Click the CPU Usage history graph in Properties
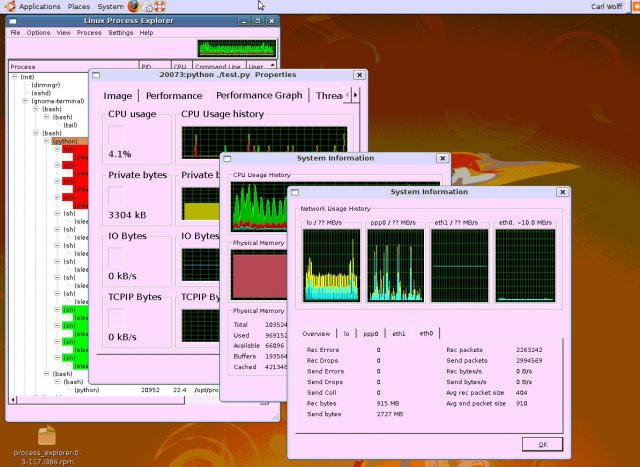This screenshot has width=640, height=467. [264, 142]
